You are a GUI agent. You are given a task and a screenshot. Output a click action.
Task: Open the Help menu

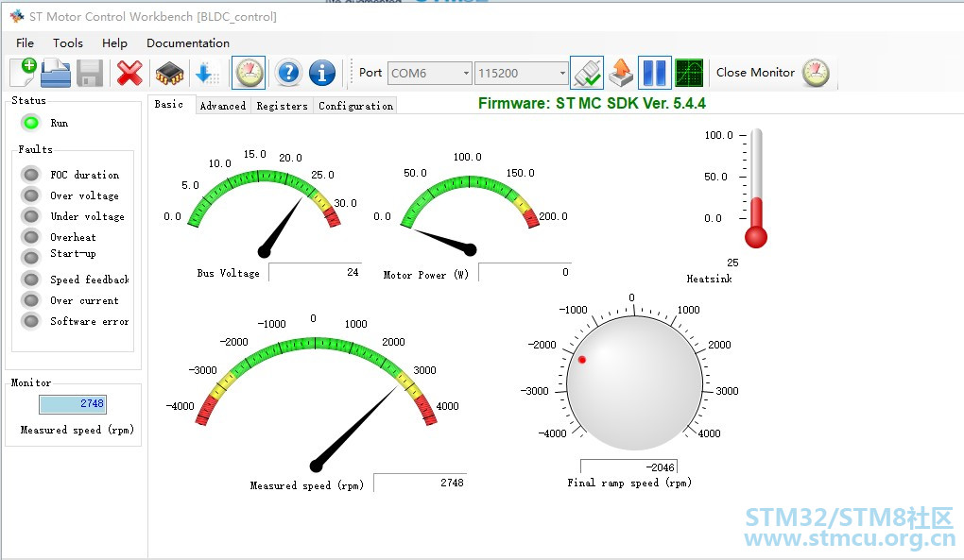tap(114, 43)
